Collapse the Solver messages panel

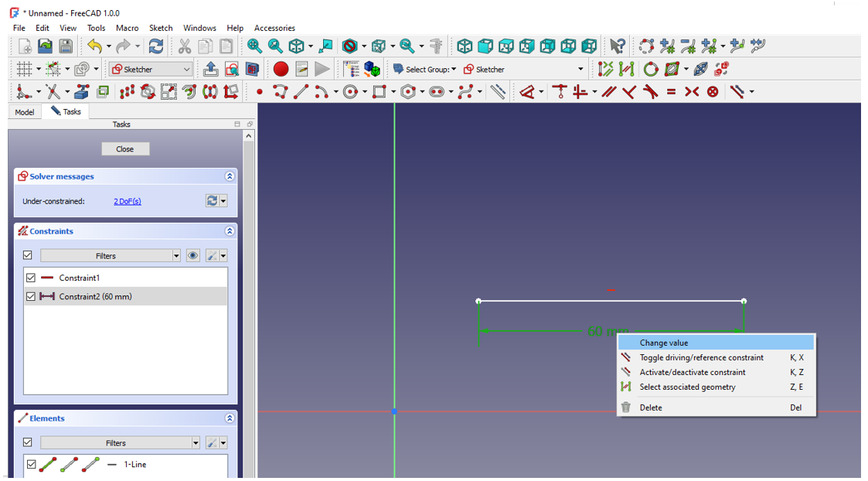(x=230, y=176)
